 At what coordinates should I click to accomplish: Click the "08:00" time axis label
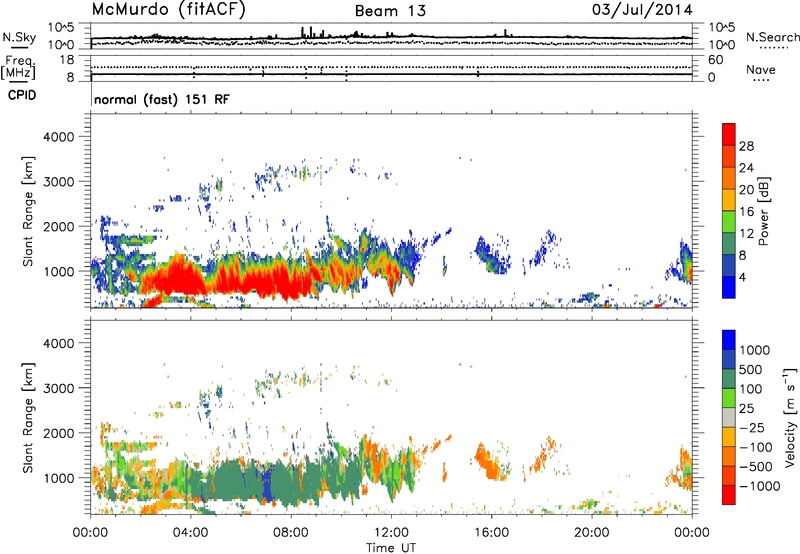point(291,533)
